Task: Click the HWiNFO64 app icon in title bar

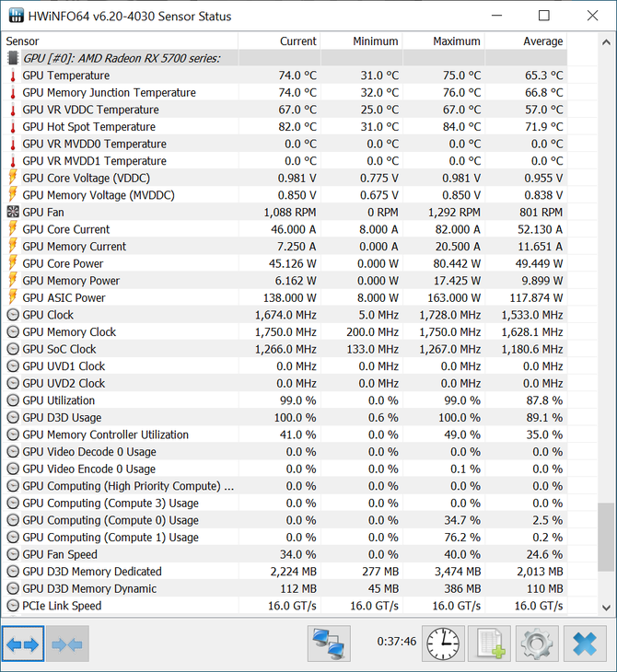Action: 16,16
